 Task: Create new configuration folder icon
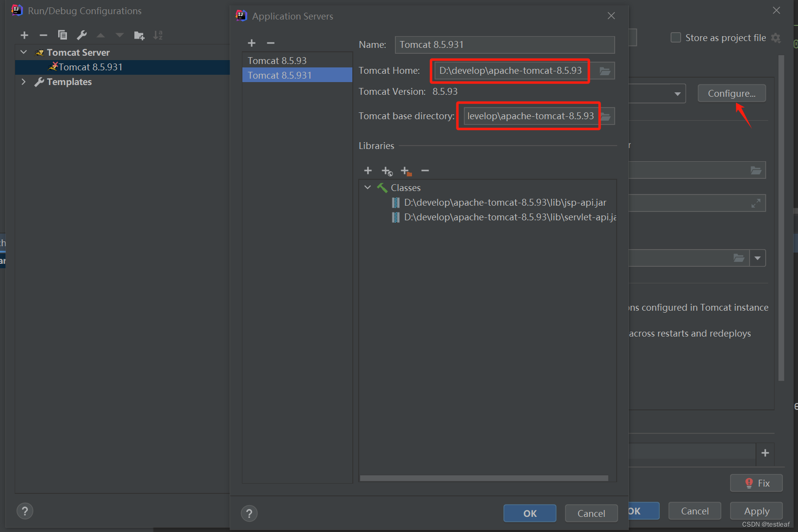point(139,35)
